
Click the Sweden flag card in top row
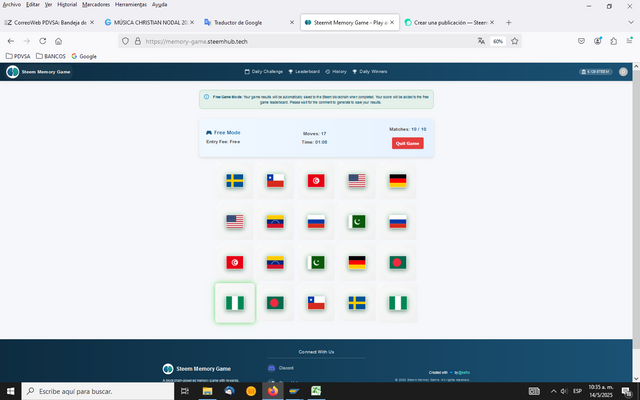(235, 180)
